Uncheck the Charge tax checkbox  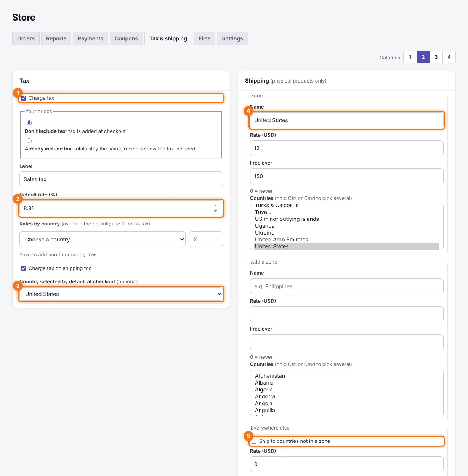(x=24, y=98)
